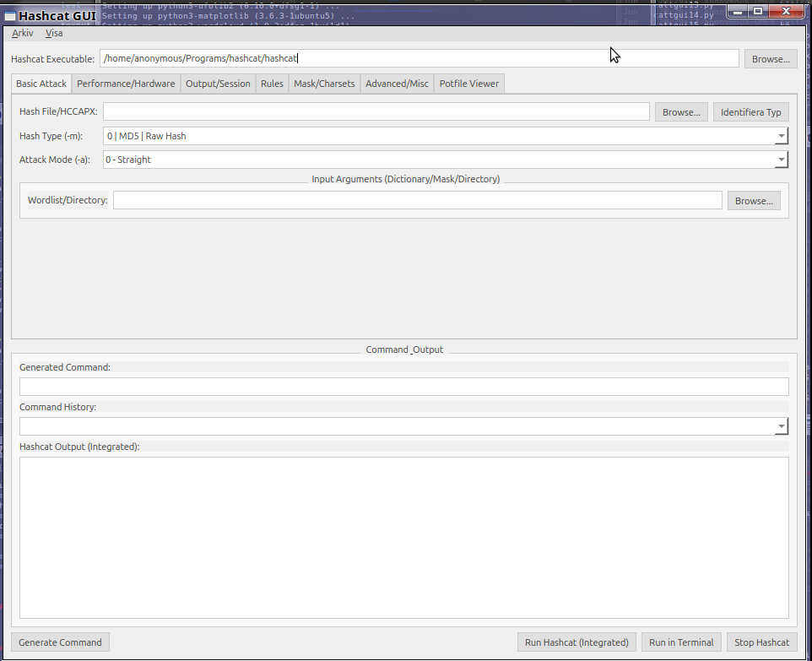Open the Visa menu
This screenshot has height=661, width=812.
(x=54, y=33)
